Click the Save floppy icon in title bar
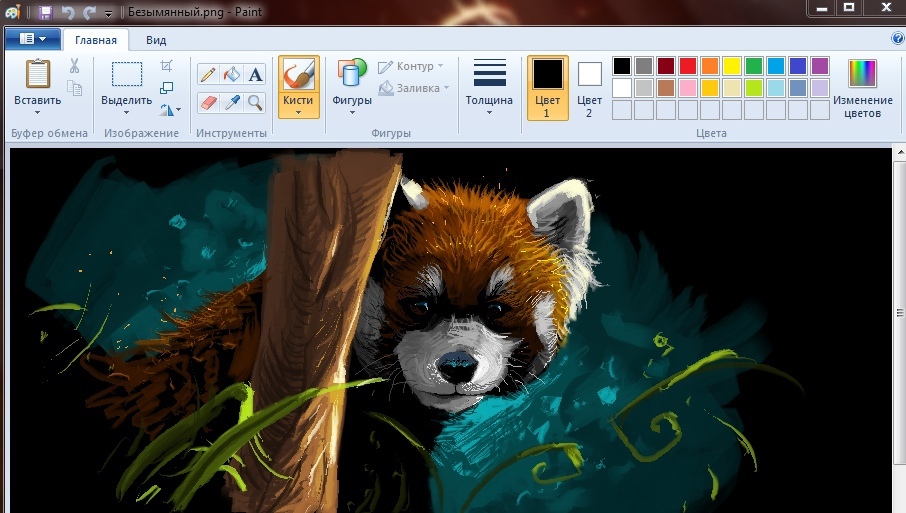This screenshot has height=513, width=906. 45,12
